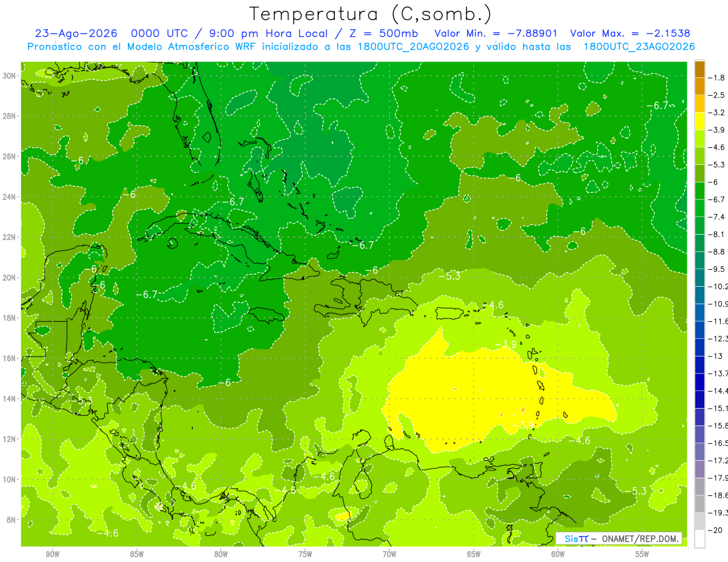Click the "-7.4" colorbar label
Image resolution: width=728 pixels, height=562 pixels.
(x=717, y=216)
